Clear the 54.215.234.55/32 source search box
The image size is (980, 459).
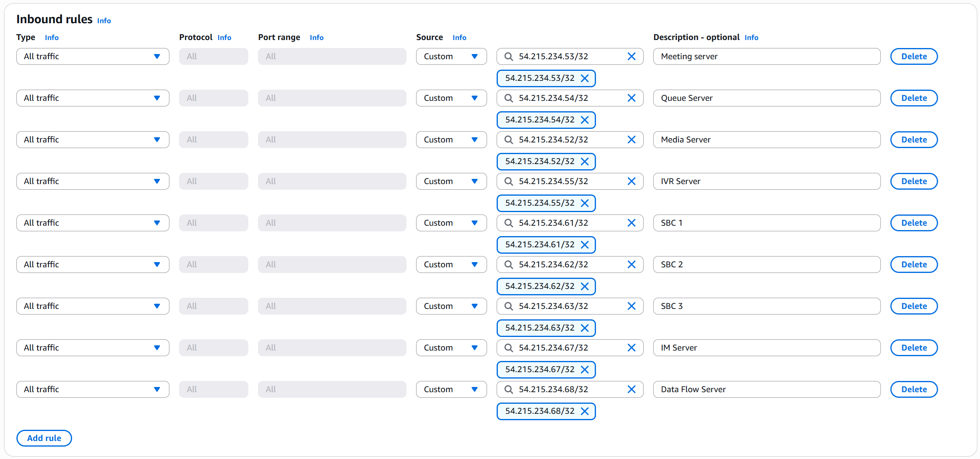tap(631, 181)
